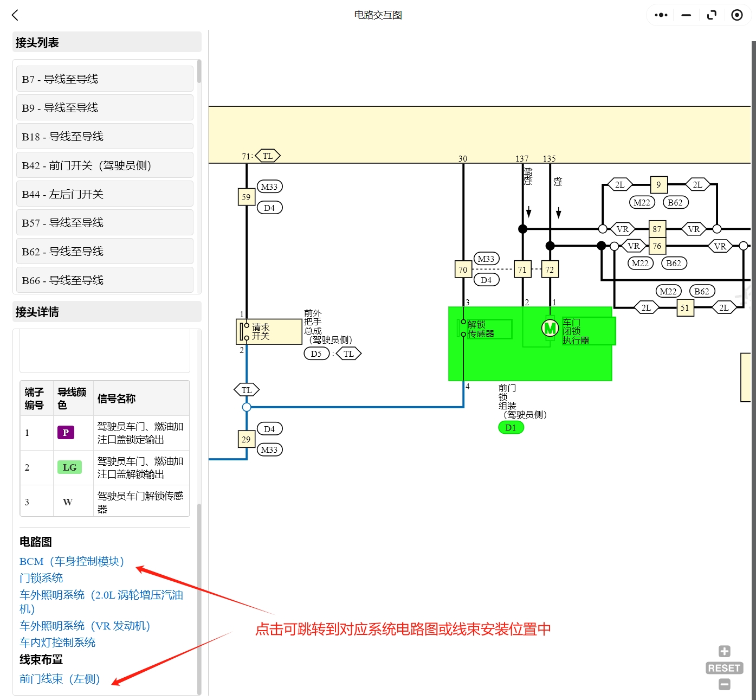
Task: Click the D5 connector tag under 前外把手总成
Action: coord(316,353)
